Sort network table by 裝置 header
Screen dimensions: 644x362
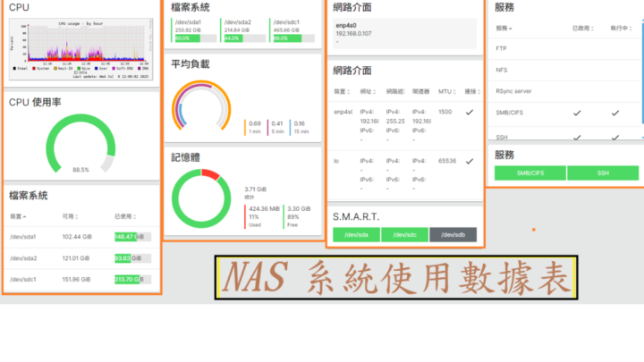(342, 91)
